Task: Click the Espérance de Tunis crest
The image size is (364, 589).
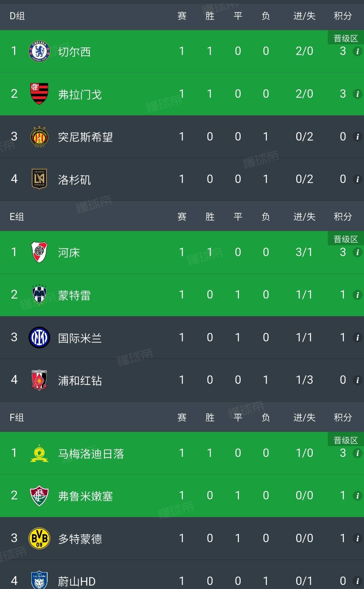Action: click(39, 136)
